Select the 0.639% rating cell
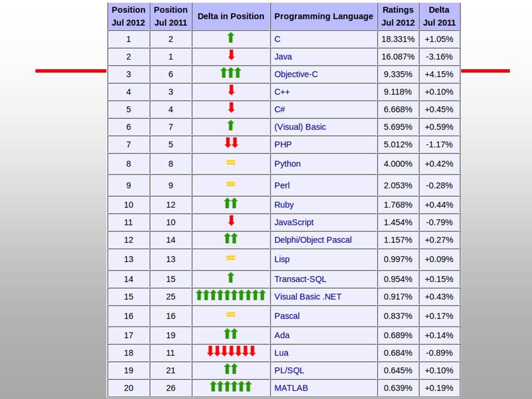 pyautogui.click(x=398, y=388)
